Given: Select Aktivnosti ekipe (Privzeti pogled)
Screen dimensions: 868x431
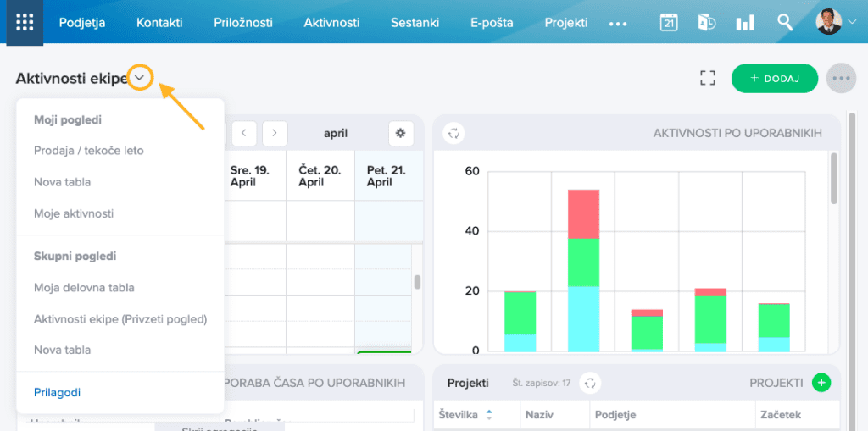Looking at the screenshot, I should pyautogui.click(x=120, y=319).
